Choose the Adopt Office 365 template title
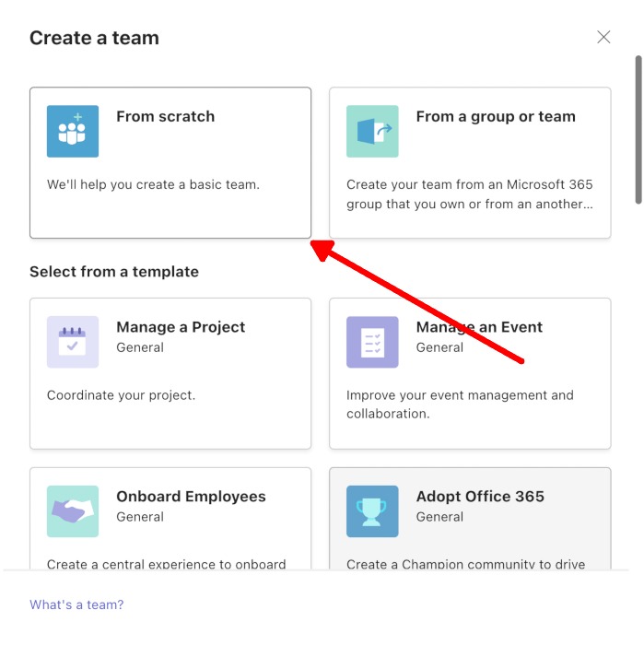Viewport: 644px width, 645px height. pyautogui.click(x=480, y=497)
